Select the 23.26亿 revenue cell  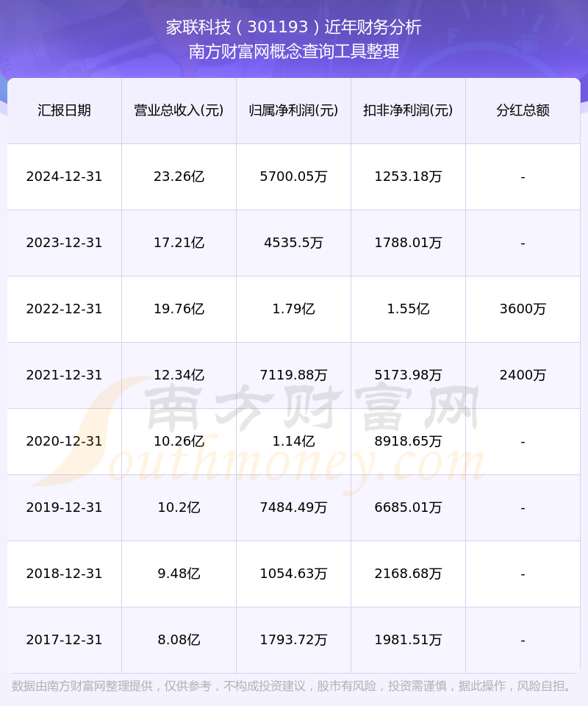179,176
